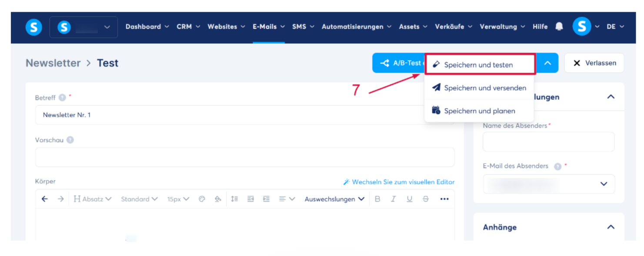Open the Hilfe page
Viewport: 644px width, 256px height.
[540, 27]
